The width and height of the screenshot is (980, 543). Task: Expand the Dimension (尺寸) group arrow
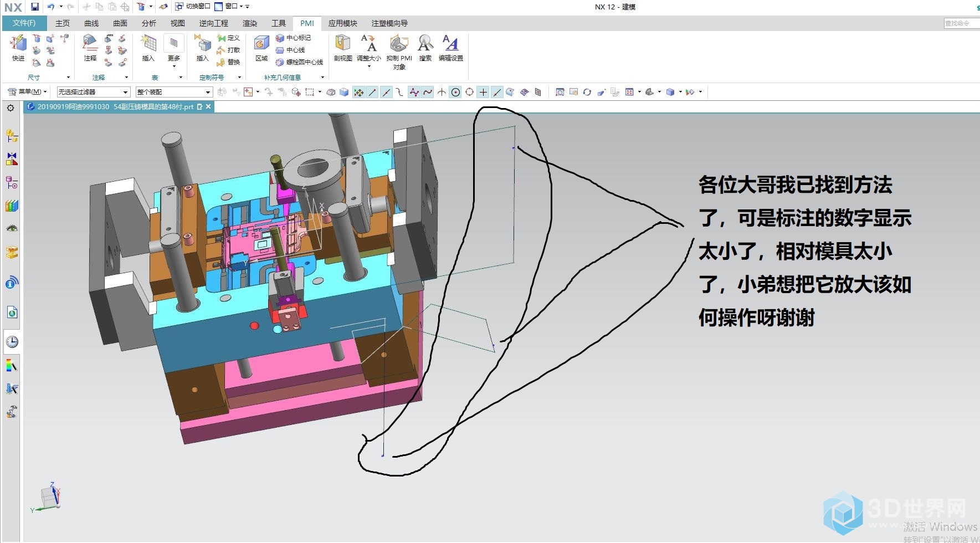[x=68, y=78]
